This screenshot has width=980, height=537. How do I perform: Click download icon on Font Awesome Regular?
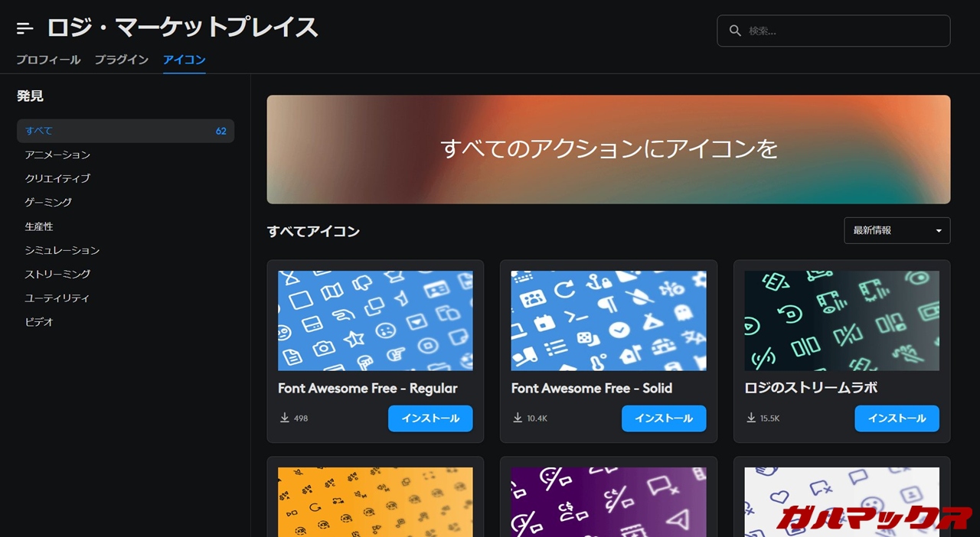coord(285,418)
